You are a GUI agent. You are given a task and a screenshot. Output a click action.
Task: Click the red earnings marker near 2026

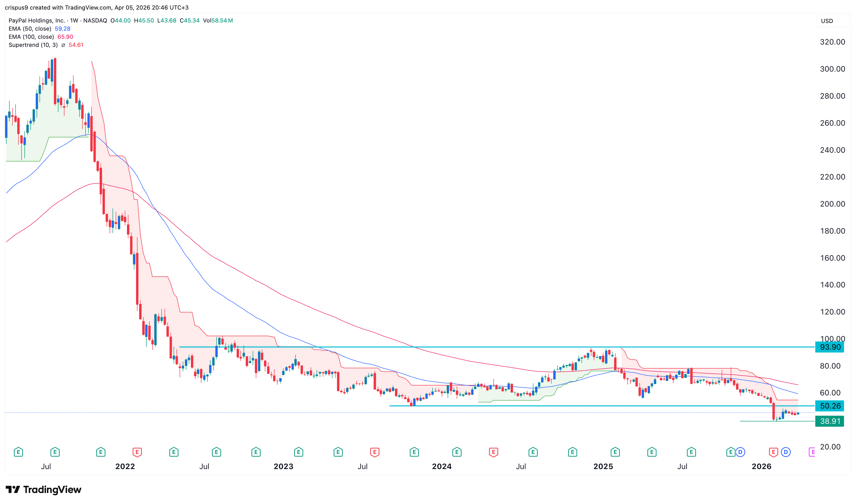point(773,452)
